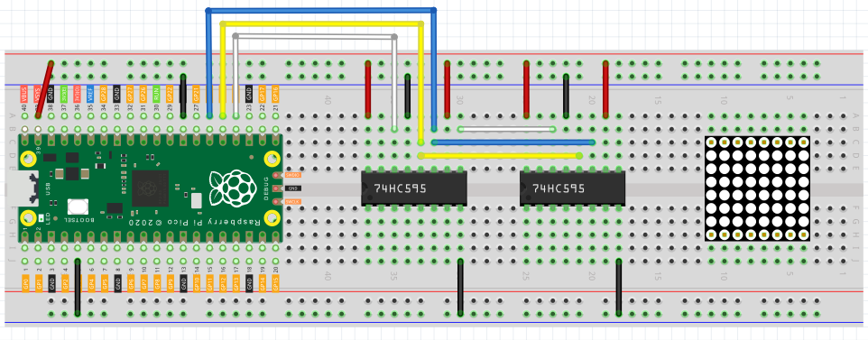Select the long blue jumper wire arching over the board
The image size is (868, 340).
click(x=321, y=10)
